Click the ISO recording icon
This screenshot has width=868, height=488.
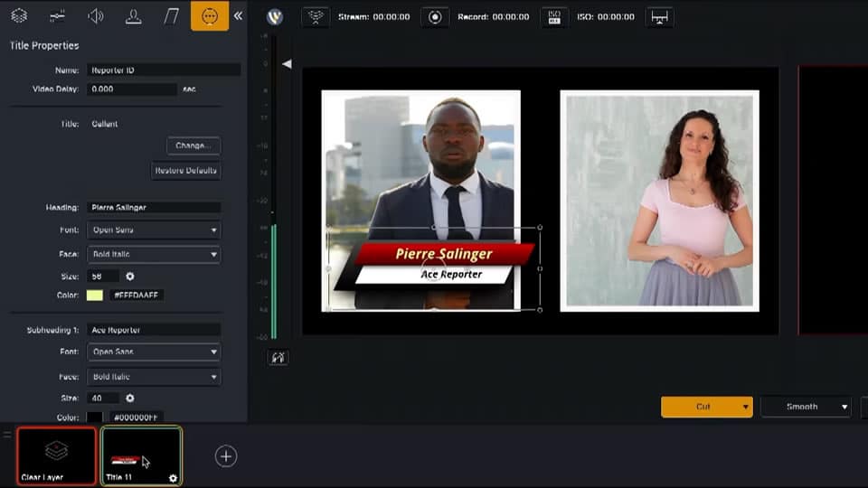(x=553, y=17)
